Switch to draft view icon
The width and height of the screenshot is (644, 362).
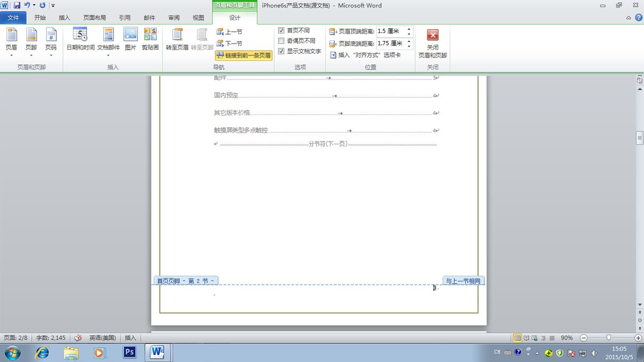(552, 338)
